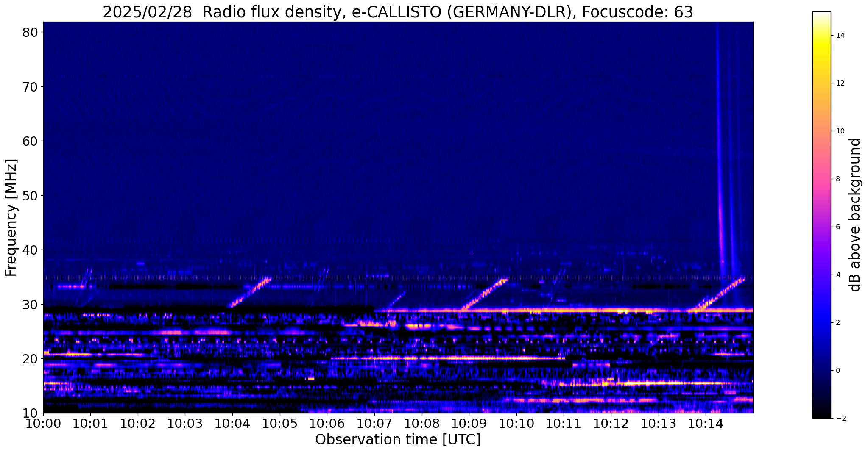Click the 70 MHz frequency tick label
This screenshot has width=868, height=452.
(31, 87)
